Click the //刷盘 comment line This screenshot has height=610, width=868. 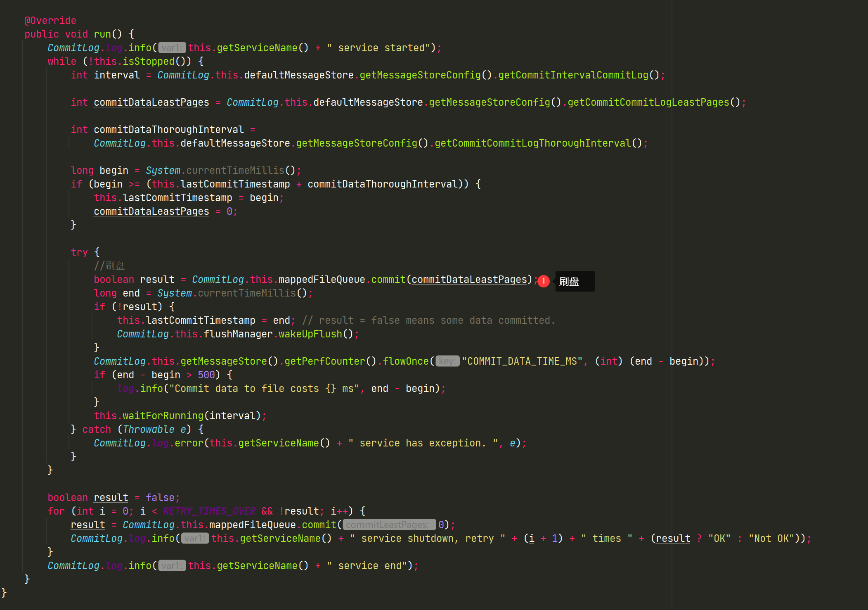click(109, 266)
